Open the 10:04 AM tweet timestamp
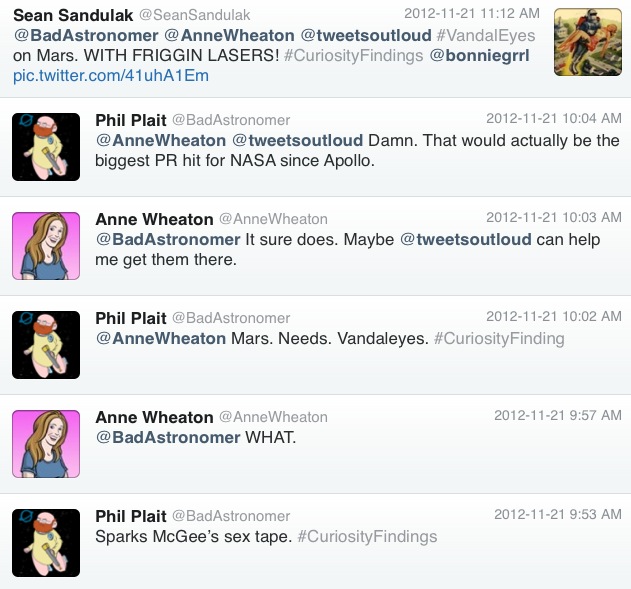Image resolution: width=631 pixels, height=589 pixels. click(x=554, y=118)
